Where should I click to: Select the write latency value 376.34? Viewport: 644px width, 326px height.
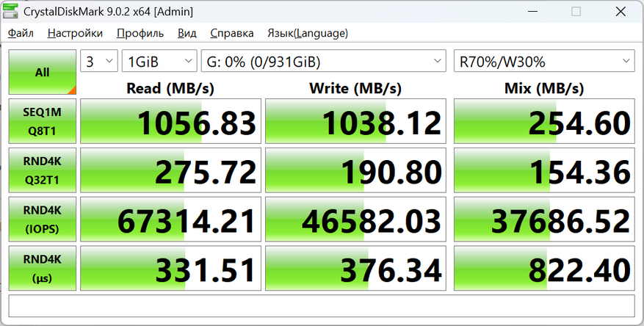pyautogui.click(x=355, y=269)
